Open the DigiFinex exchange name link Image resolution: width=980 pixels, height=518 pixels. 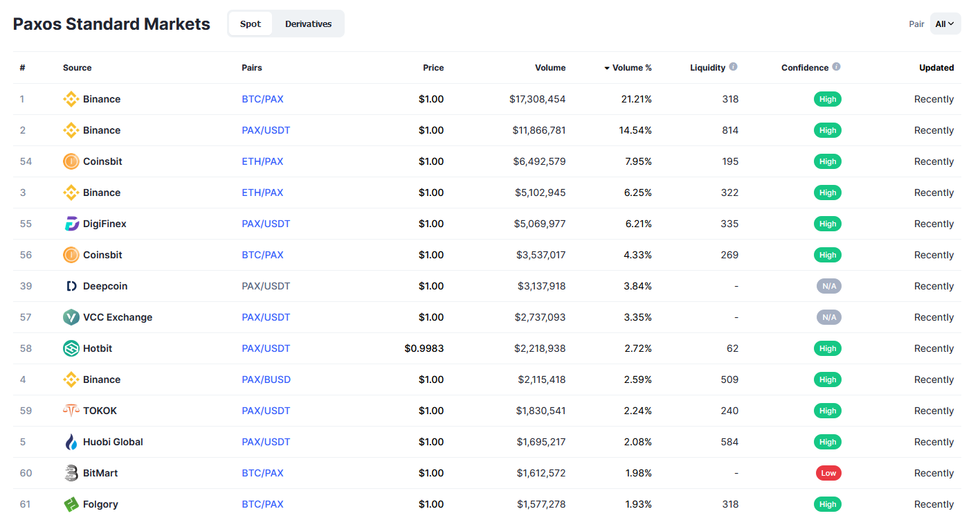pyautogui.click(x=105, y=224)
